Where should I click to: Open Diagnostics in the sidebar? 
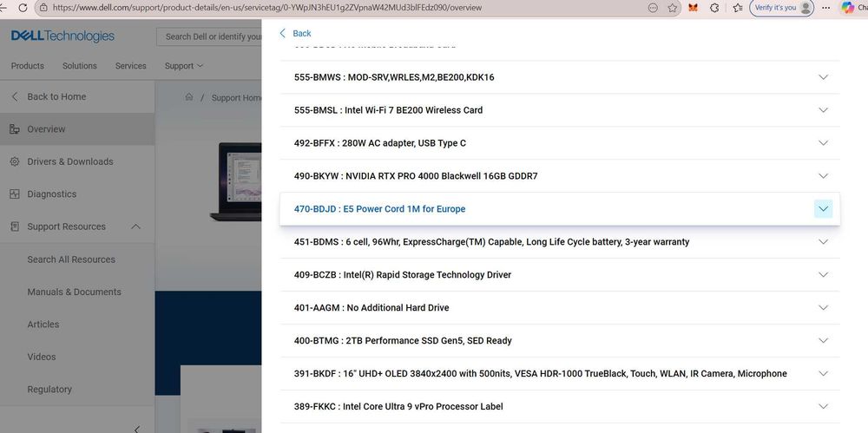77,194
